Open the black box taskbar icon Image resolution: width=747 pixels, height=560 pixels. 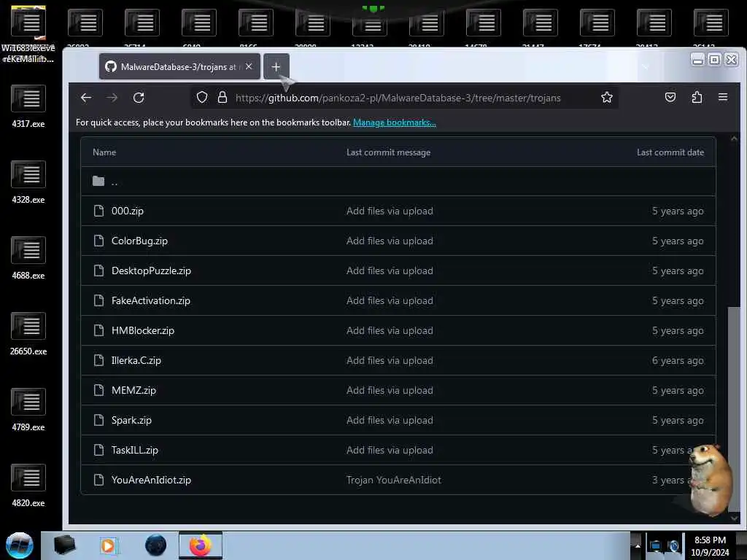click(64, 545)
